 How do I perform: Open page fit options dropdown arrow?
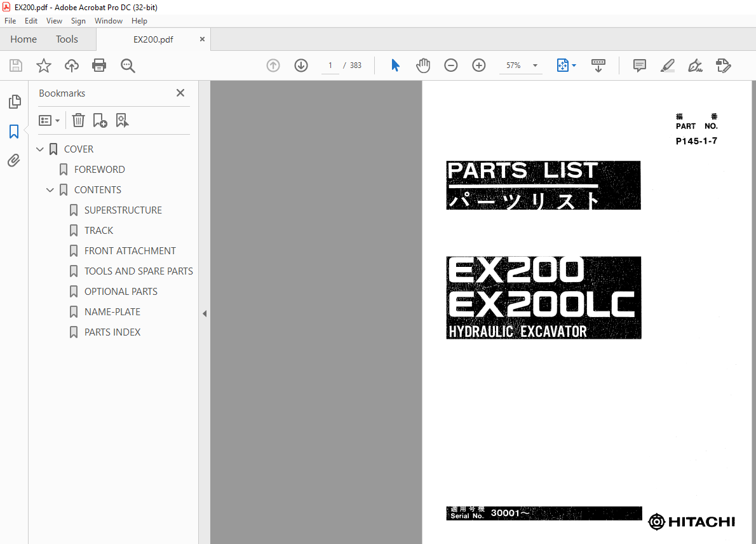pos(574,65)
